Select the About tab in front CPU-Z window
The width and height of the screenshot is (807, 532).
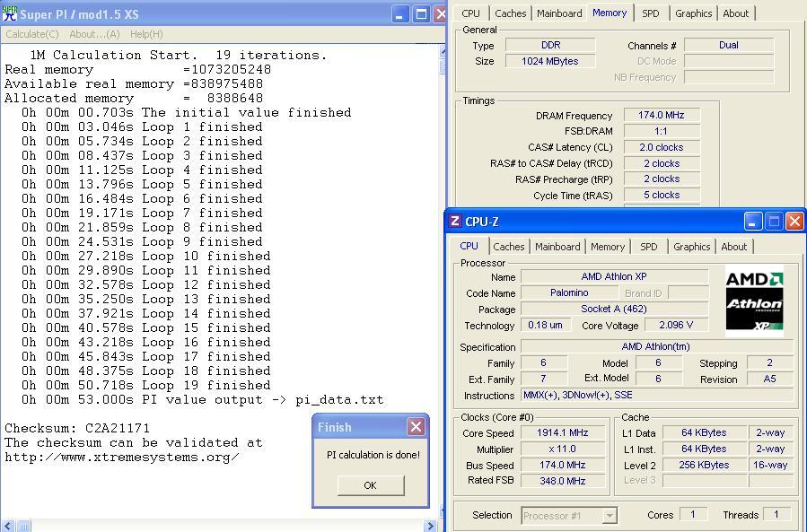(x=734, y=247)
